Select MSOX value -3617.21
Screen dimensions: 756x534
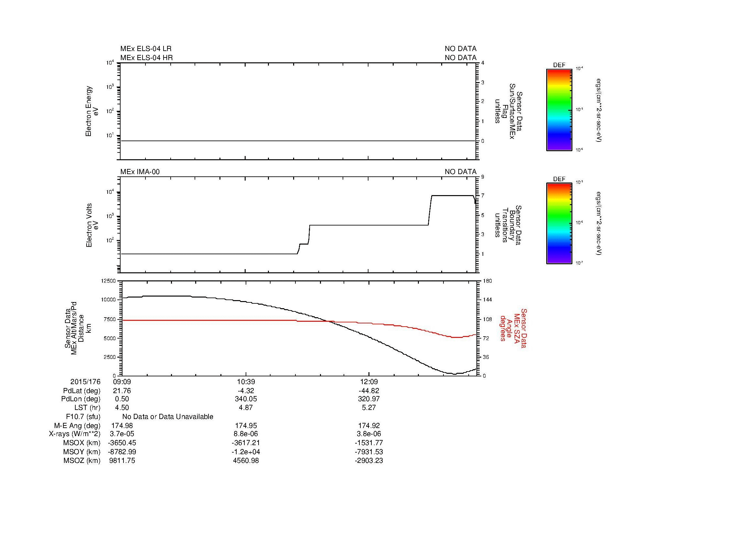click(246, 443)
